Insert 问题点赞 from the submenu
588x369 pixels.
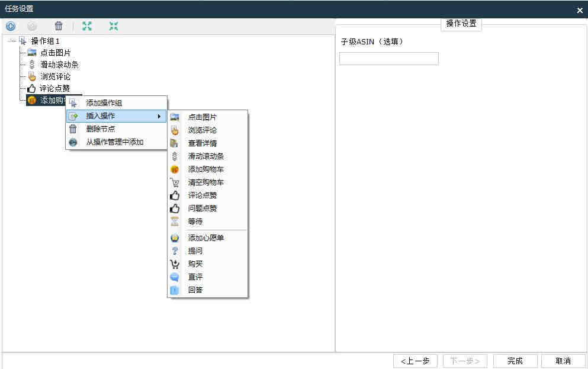[x=208, y=208]
